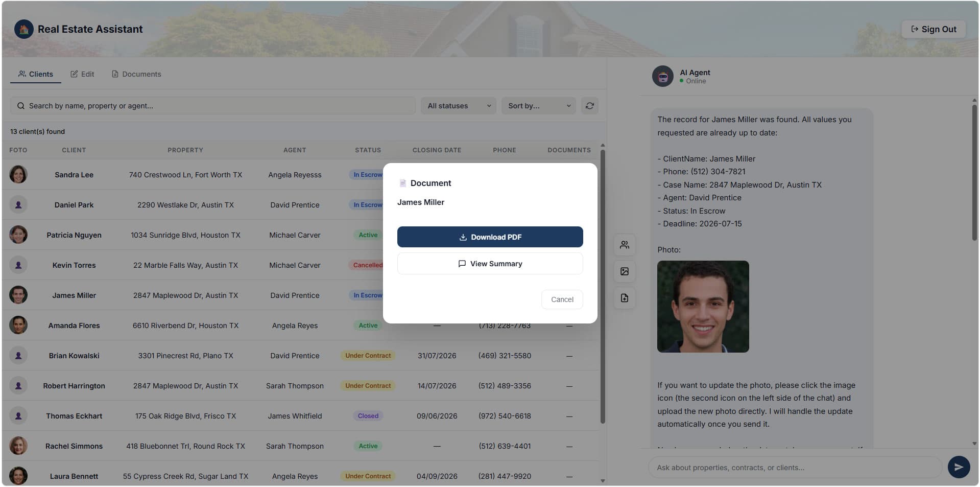Click Robert Harrington's placeholder avatar icon
The image size is (980, 487).
(x=18, y=385)
